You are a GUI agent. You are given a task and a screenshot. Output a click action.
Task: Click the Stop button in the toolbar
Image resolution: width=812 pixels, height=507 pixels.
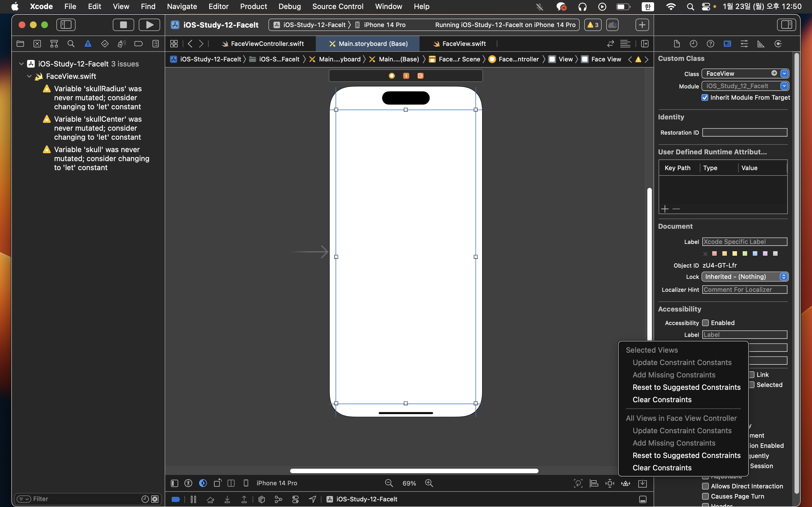tap(123, 25)
